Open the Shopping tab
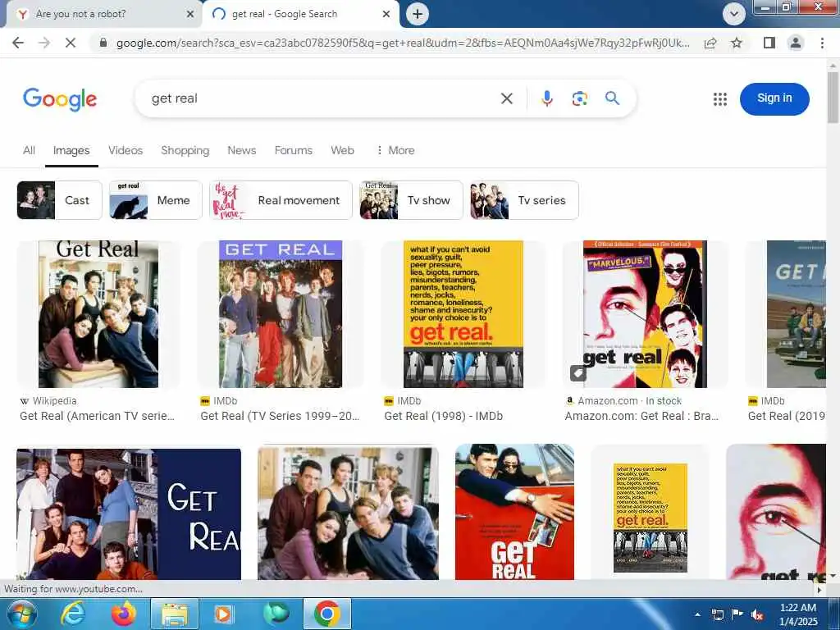 185,151
